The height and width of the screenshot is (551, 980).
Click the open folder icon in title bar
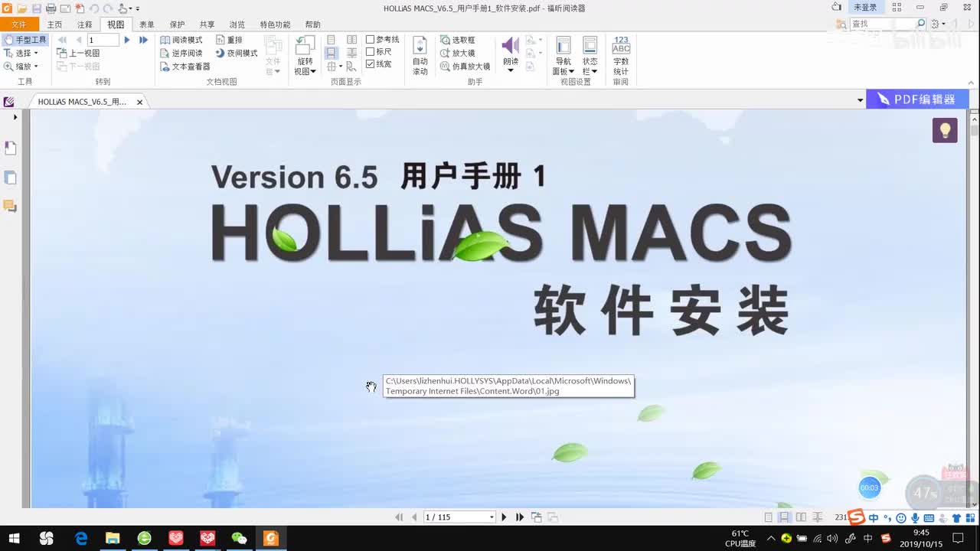(21, 8)
